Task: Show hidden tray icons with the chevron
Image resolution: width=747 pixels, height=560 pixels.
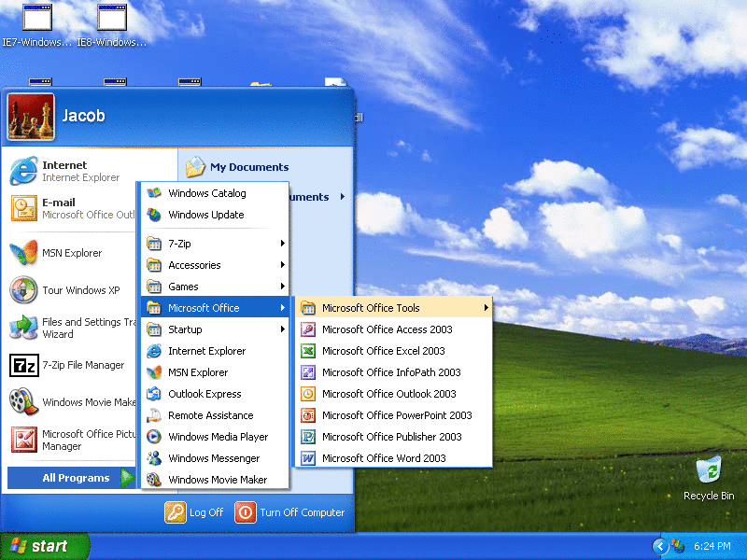Action: 660,546
